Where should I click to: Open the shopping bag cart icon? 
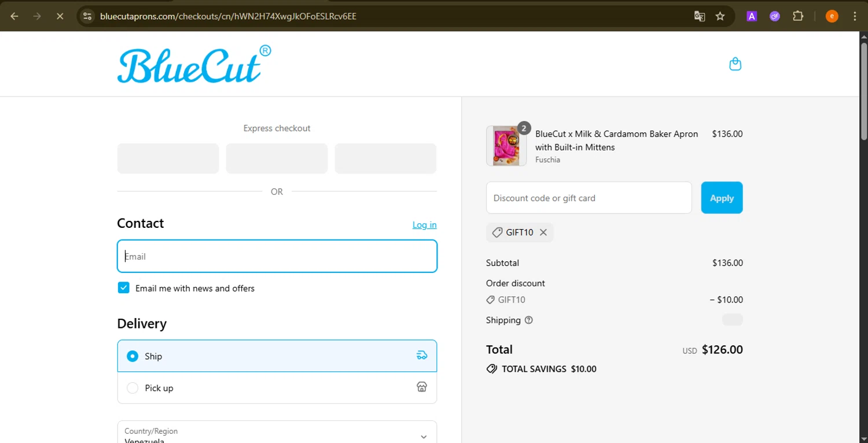(x=735, y=64)
